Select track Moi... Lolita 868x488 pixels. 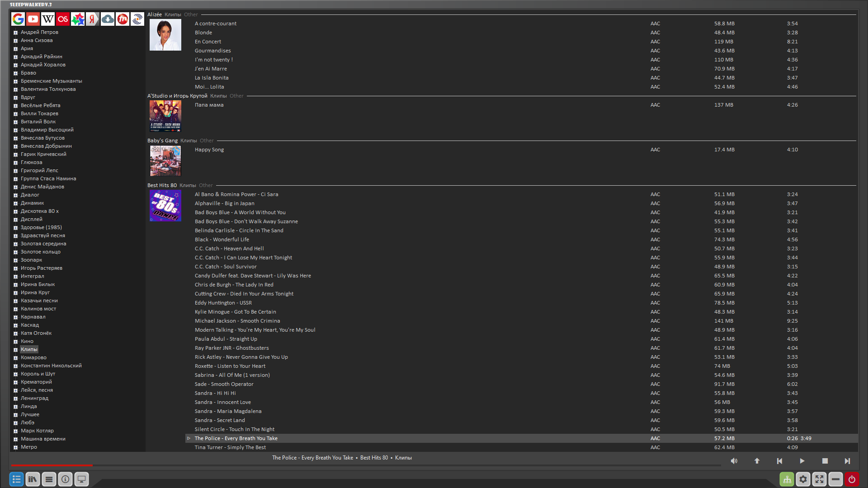pyautogui.click(x=522, y=87)
